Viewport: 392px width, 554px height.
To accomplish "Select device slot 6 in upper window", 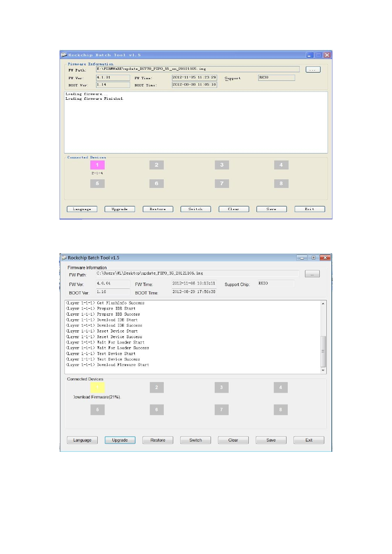I will [156, 183].
